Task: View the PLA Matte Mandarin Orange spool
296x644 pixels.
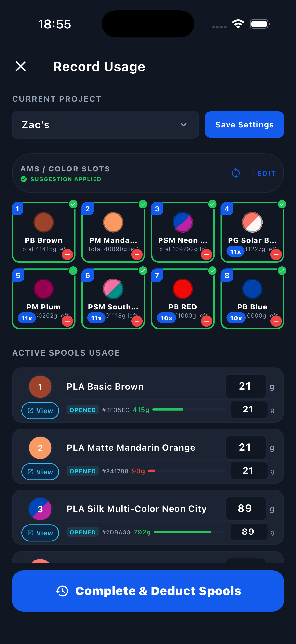Action: 40,472
